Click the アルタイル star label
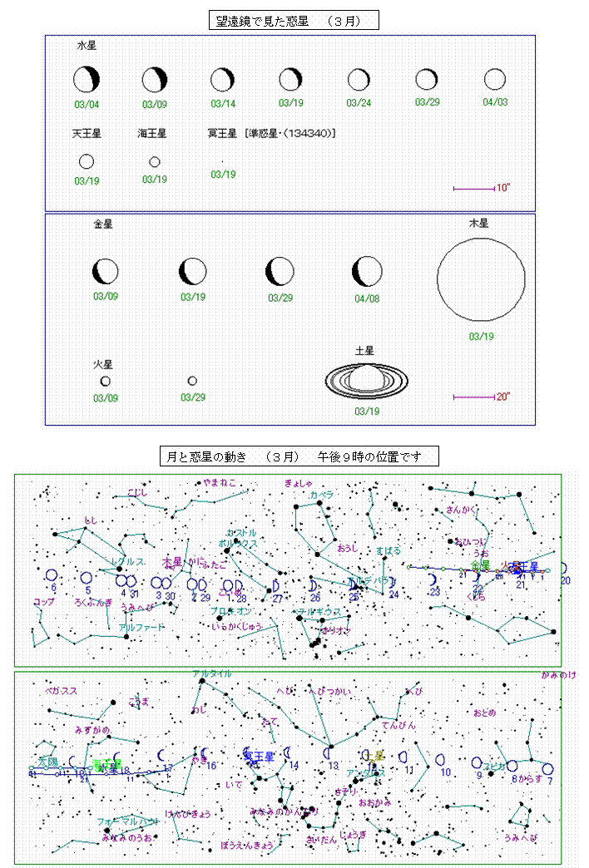589x868 pixels. (x=211, y=673)
